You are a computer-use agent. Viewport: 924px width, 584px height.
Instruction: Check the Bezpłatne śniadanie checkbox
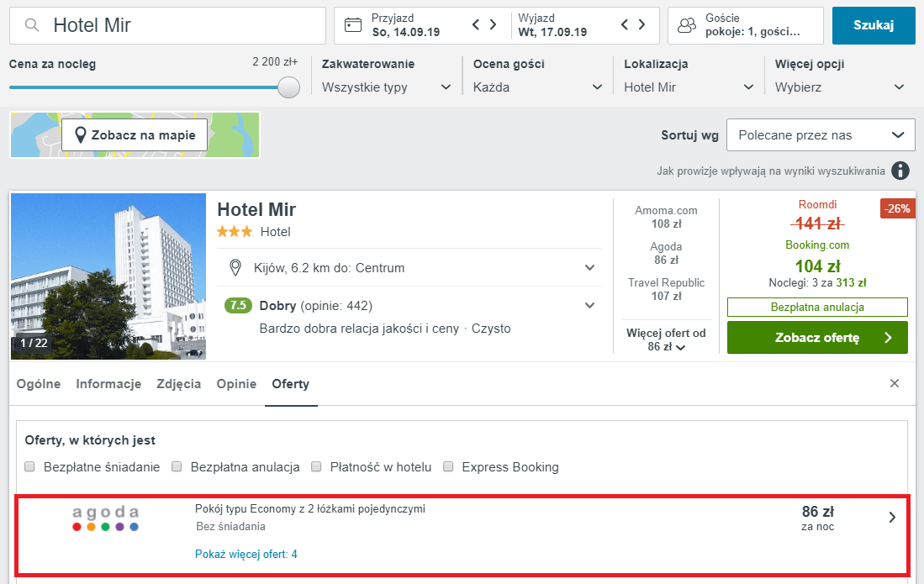pyautogui.click(x=30, y=467)
